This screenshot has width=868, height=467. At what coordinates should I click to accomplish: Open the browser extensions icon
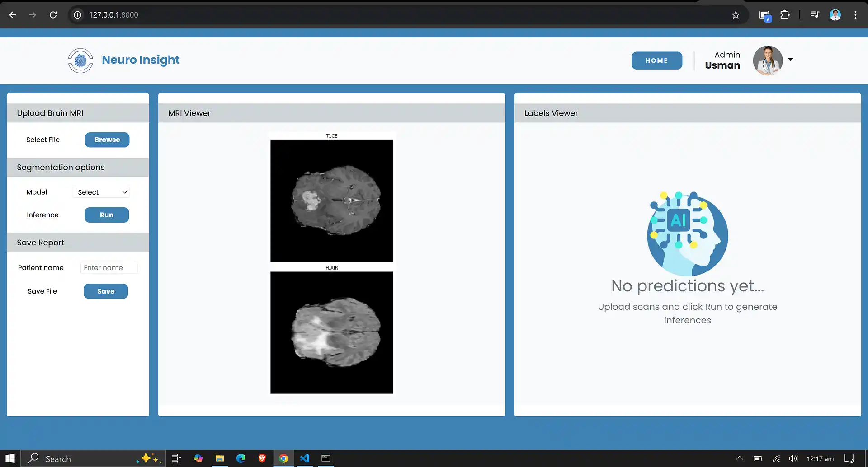[x=786, y=14]
